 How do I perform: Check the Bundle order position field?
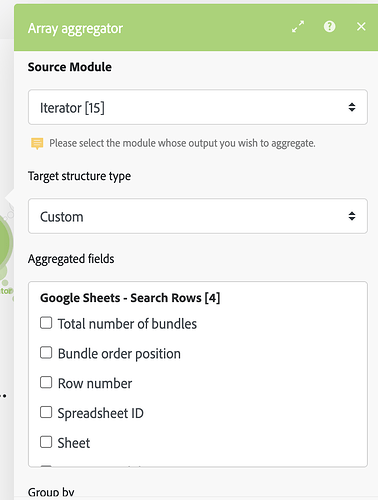click(x=46, y=353)
